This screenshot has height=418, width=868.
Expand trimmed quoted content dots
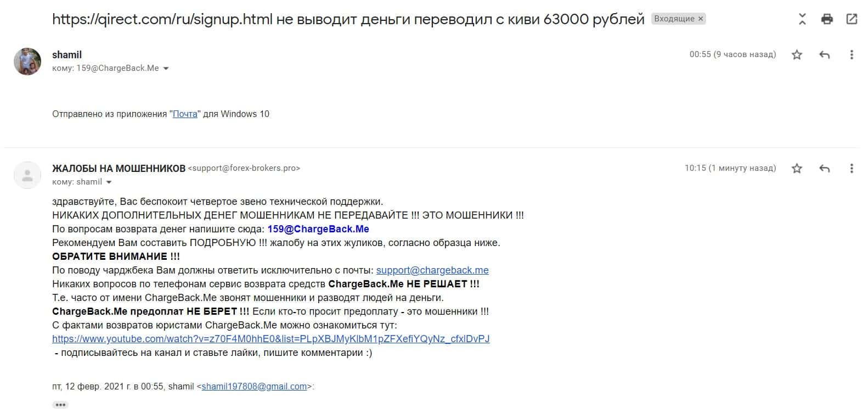(60, 405)
